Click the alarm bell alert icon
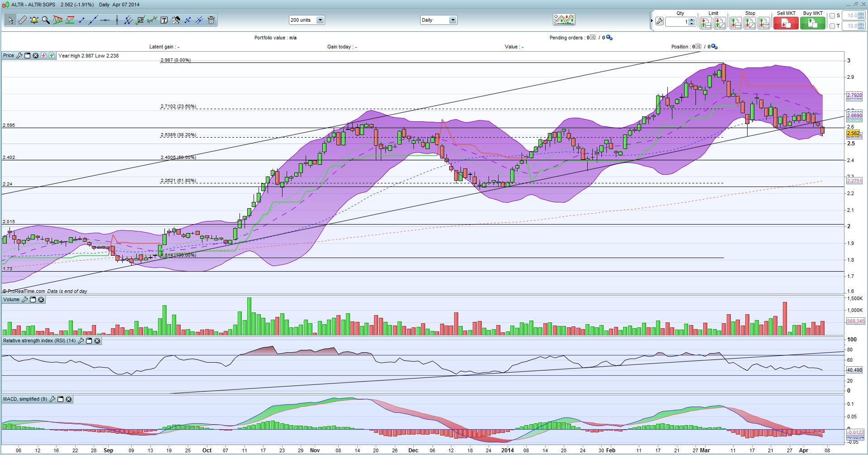 (34, 20)
